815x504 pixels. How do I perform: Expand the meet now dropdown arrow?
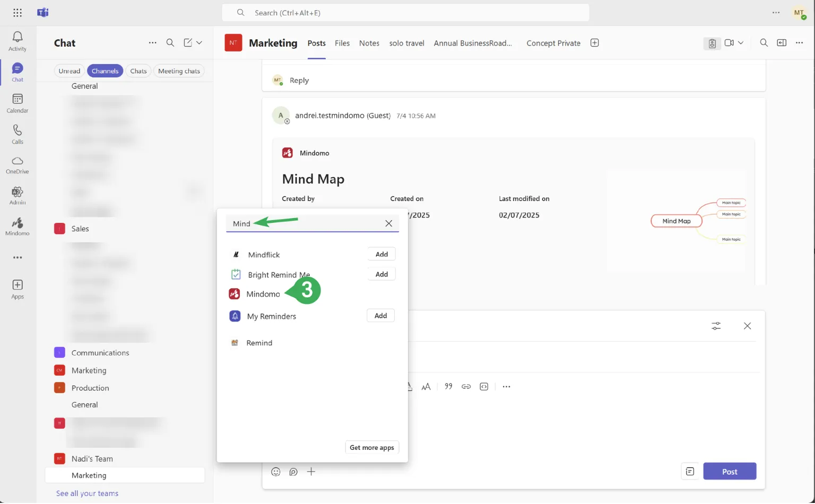click(x=741, y=43)
